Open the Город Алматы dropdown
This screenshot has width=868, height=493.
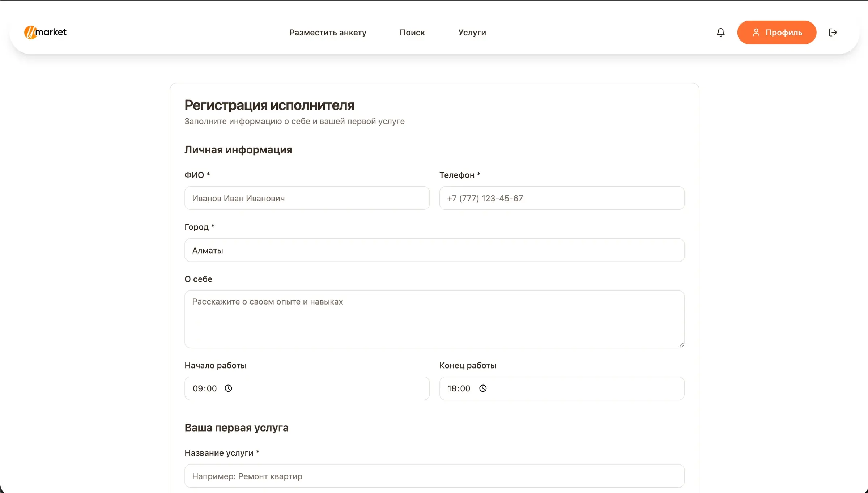click(434, 250)
